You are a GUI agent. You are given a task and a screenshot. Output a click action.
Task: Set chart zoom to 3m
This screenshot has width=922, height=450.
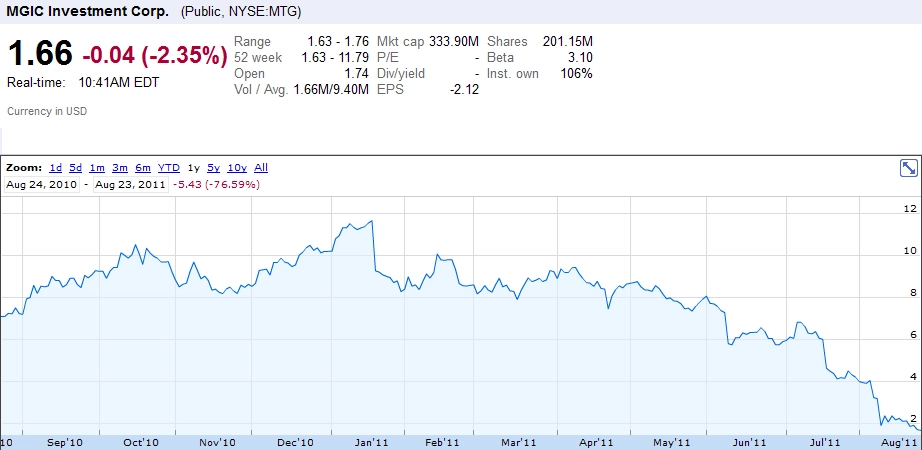119,168
